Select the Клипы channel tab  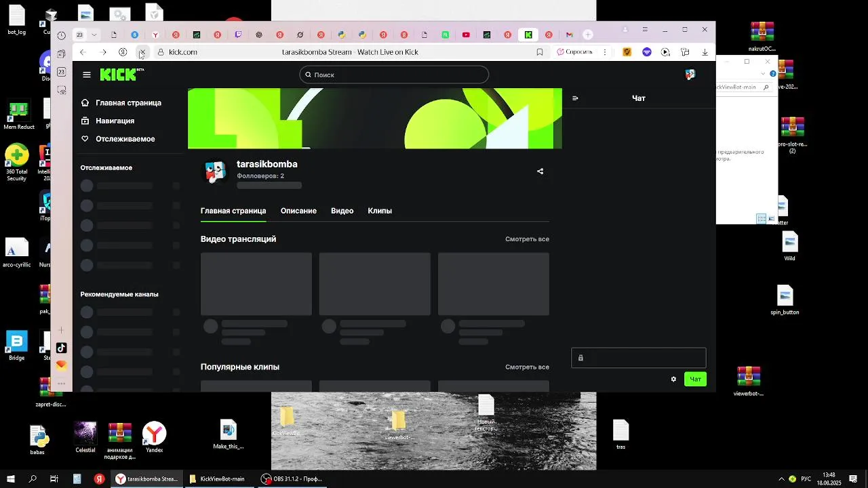tap(380, 211)
